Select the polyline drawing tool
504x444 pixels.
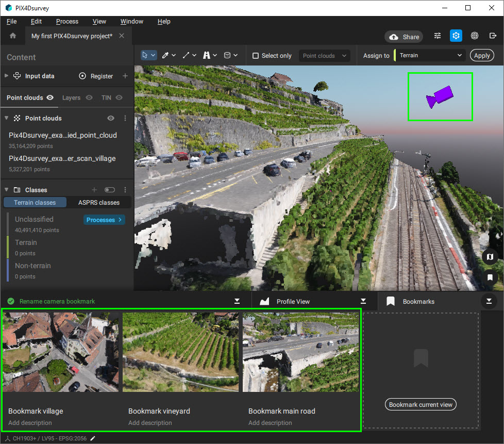click(x=187, y=55)
